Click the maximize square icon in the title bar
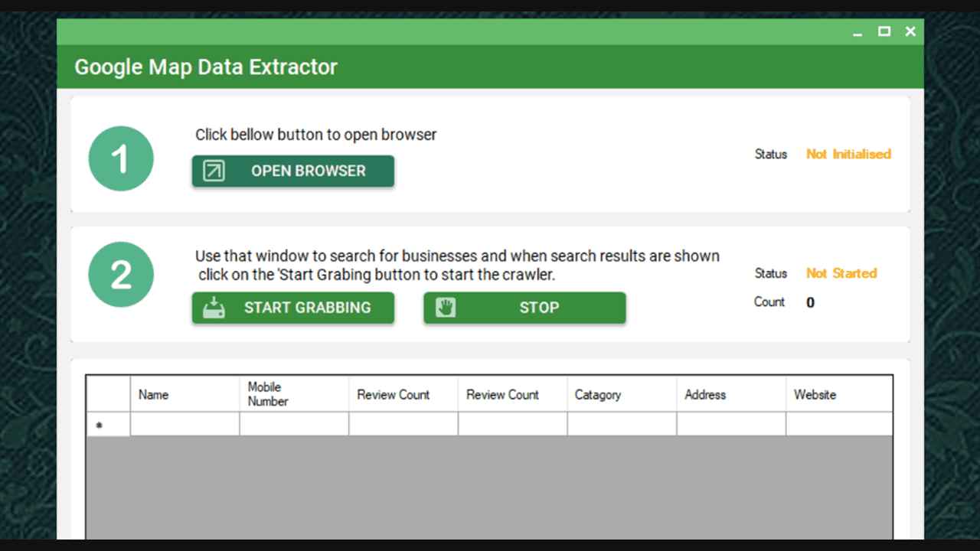 [x=884, y=31]
